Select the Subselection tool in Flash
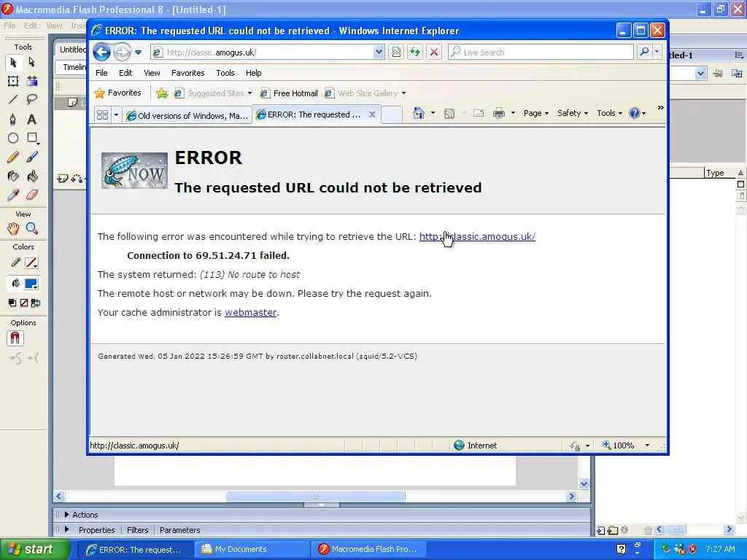 32,62
